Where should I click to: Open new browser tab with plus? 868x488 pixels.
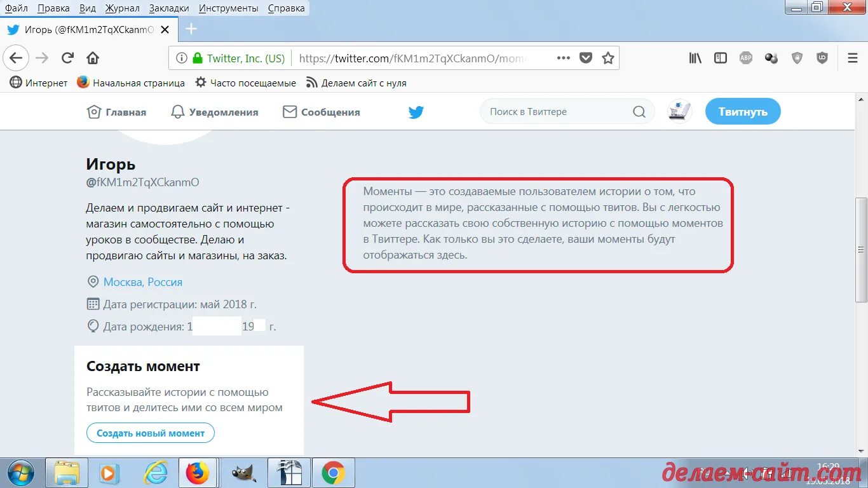click(191, 29)
